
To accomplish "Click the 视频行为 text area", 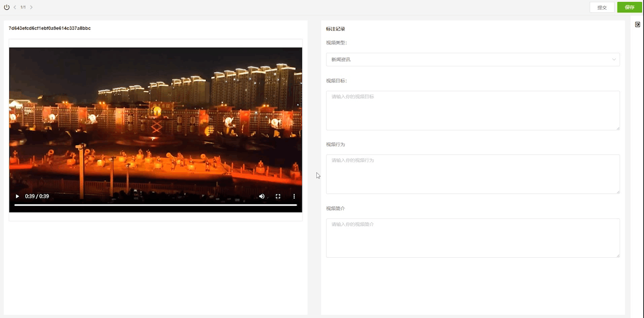I will click(x=473, y=174).
